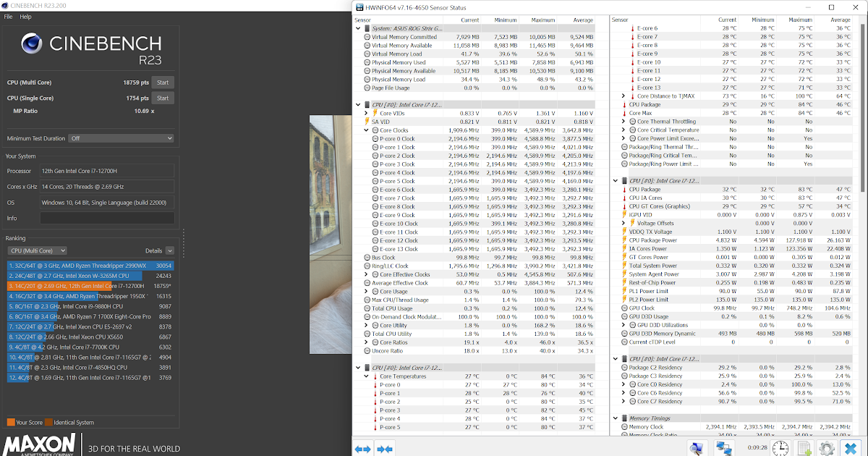
Task: Click the collapse-columns inward blue arrows icon
Action: coord(385,449)
